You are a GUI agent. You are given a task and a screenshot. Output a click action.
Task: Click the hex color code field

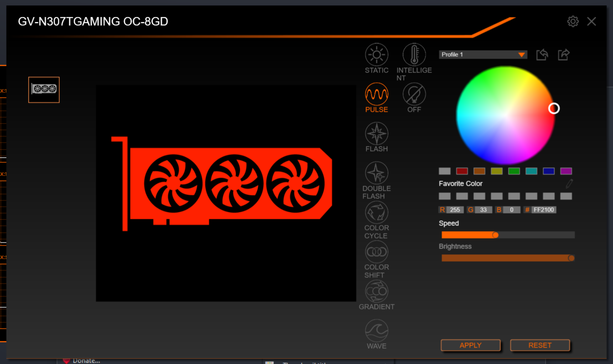[x=544, y=210]
